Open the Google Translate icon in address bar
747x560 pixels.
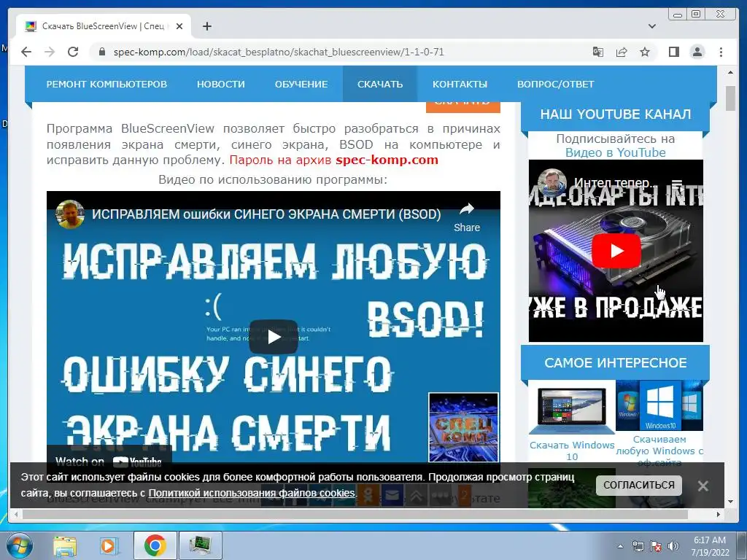point(598,52)
